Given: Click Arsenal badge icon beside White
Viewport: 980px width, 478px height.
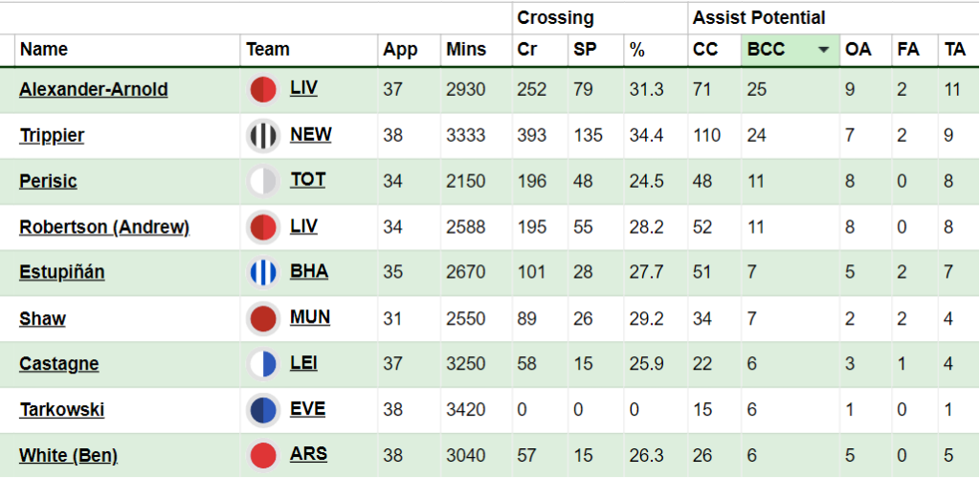Looking at the screenshot, I should click(x=263, y=455).
